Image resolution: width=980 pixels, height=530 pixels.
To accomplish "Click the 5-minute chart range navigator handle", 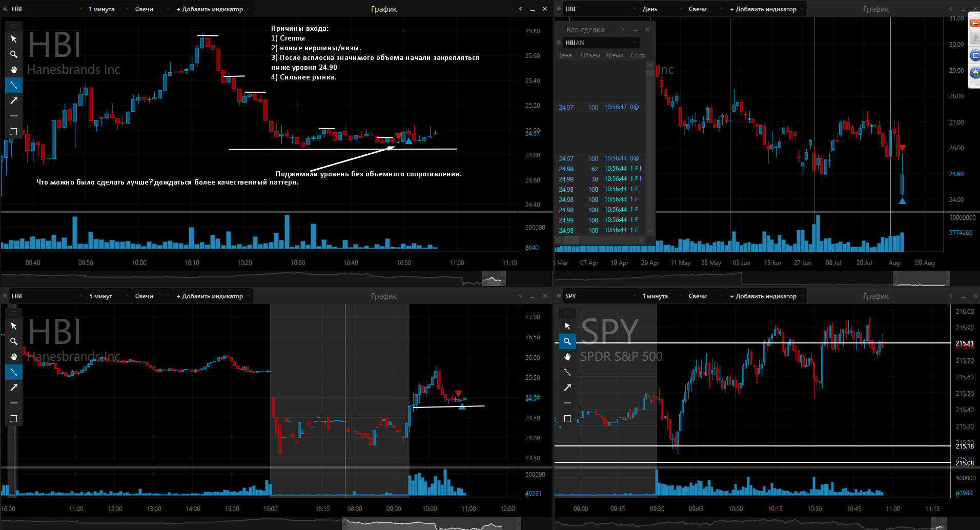I will (432, 524).
